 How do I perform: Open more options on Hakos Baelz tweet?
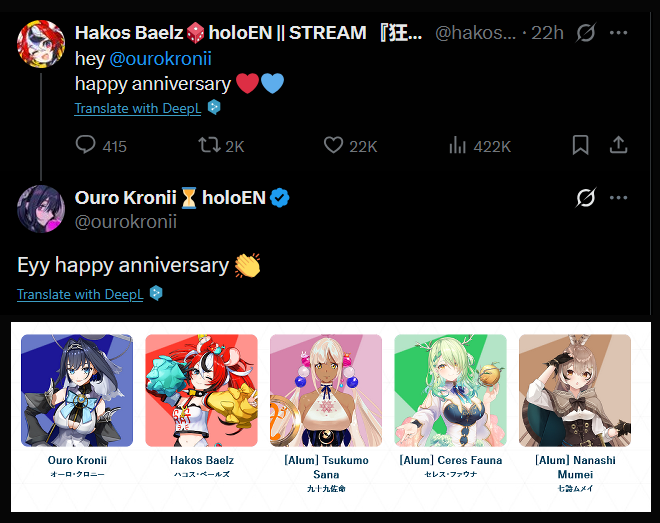click(619, 33)
